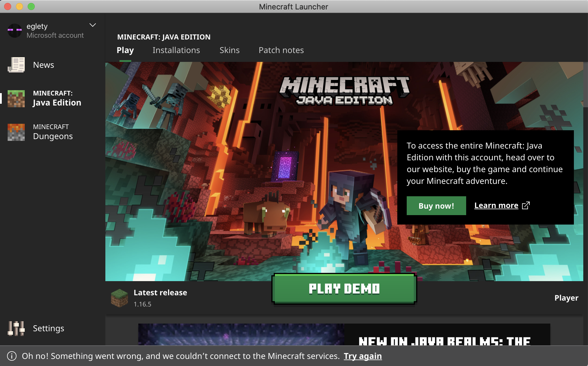The image size is (588, 366).
Task: Switch to the Installations tab
Action: coord(176,50)
